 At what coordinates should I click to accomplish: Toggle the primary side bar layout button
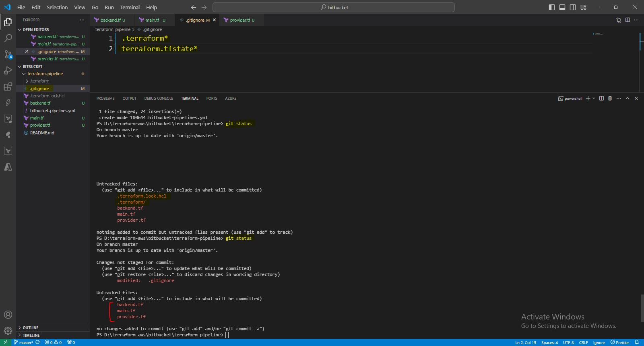coord(552,7)
